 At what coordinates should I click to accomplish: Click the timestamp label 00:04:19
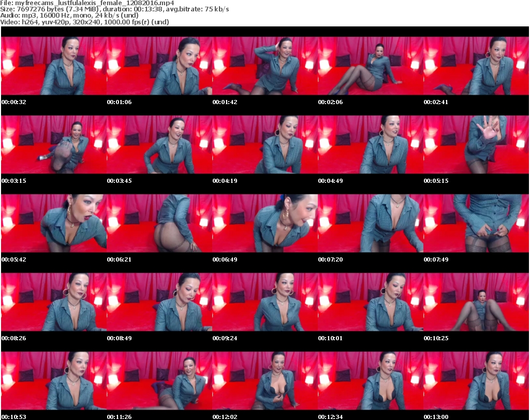[225, 181]
